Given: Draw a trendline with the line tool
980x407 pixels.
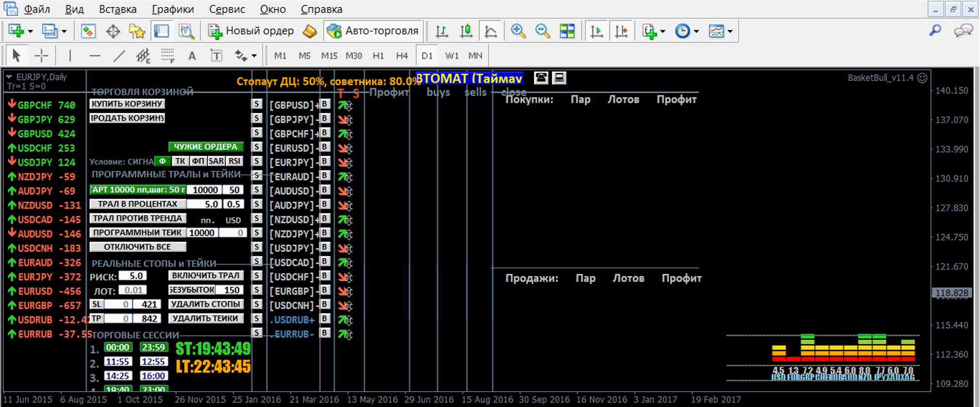Looking at the screenshot, I should click(x=119, y=56).
